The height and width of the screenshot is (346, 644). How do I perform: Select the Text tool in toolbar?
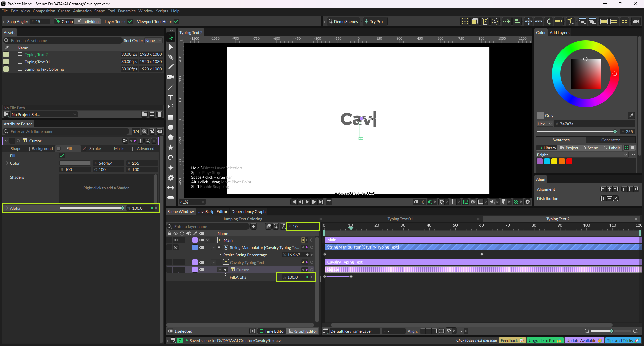pyautogui.click(x=171, y=97)
